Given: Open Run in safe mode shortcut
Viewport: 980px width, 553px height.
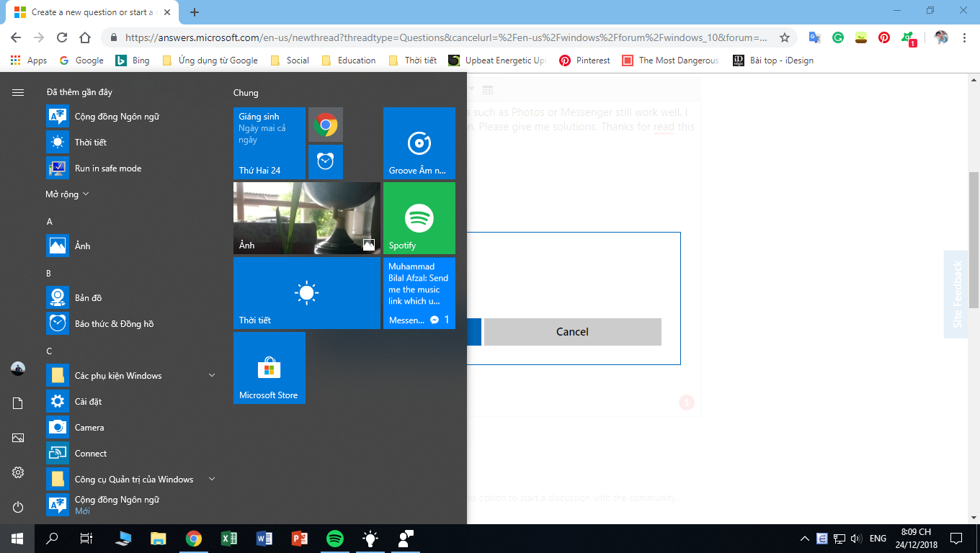Looking at the screenshot, I should point(133,168).
